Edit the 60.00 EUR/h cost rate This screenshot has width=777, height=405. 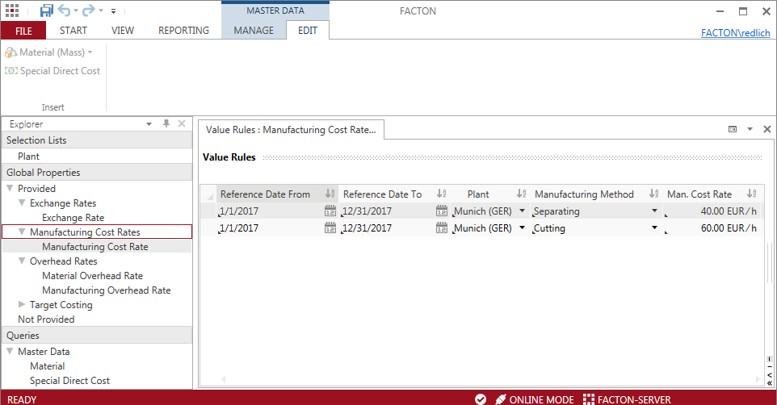[x=728, y=228]
